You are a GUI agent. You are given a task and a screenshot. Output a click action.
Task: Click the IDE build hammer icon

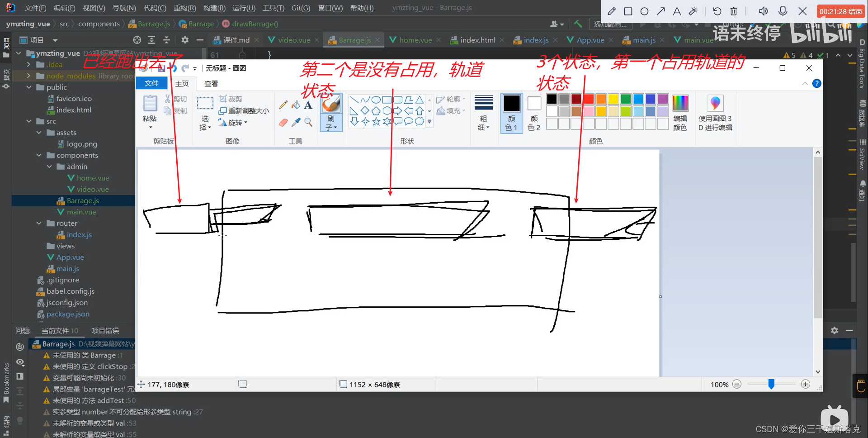tap(578, 24)
